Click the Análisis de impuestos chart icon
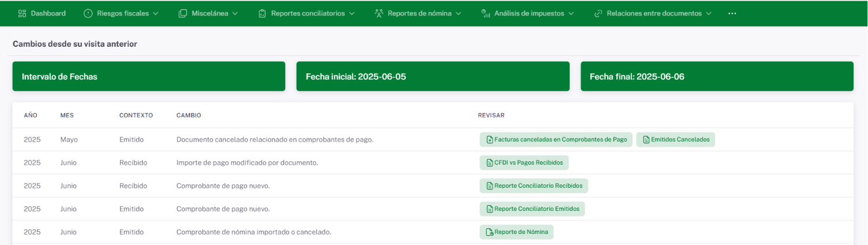The height and width of the screenshot is (245, 868). point(485,13)
